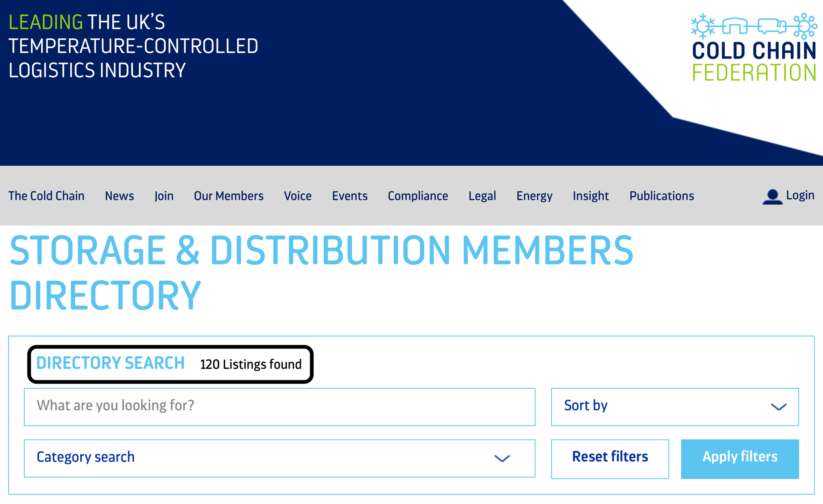The image size is (823, 504).
Task: Click the Login user silhouette icon
Action: coord(772,197)
